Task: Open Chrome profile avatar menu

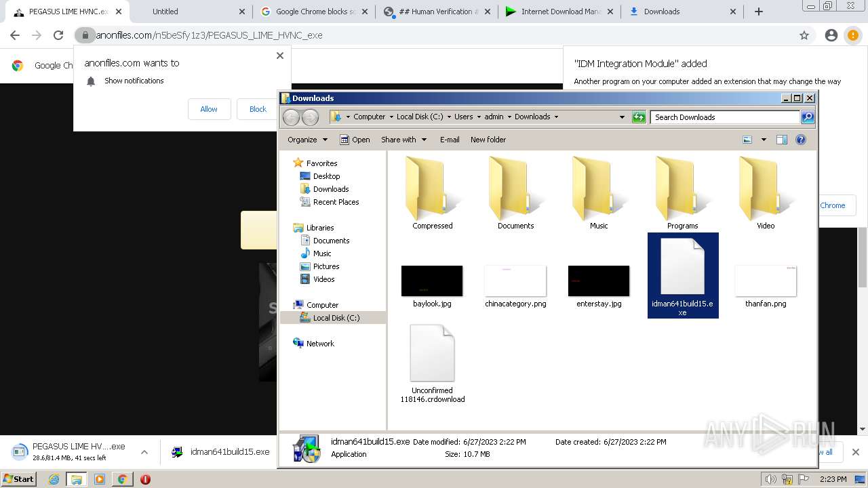Action: coord(831,35)
